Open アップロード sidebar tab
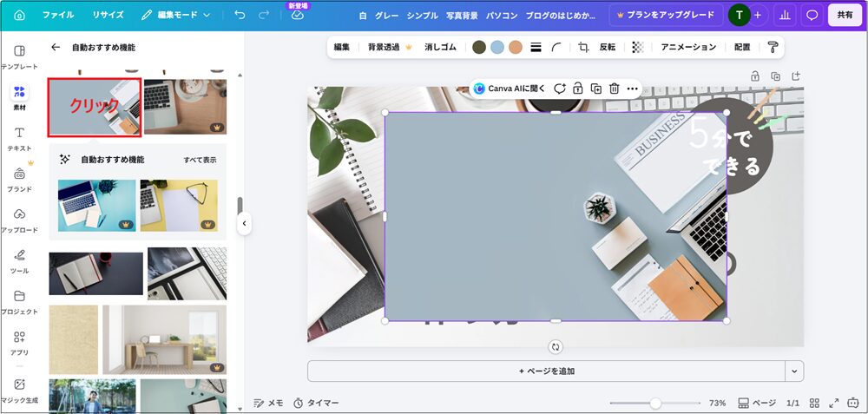This screenshot has height=414, width=868. click(19, 220)
